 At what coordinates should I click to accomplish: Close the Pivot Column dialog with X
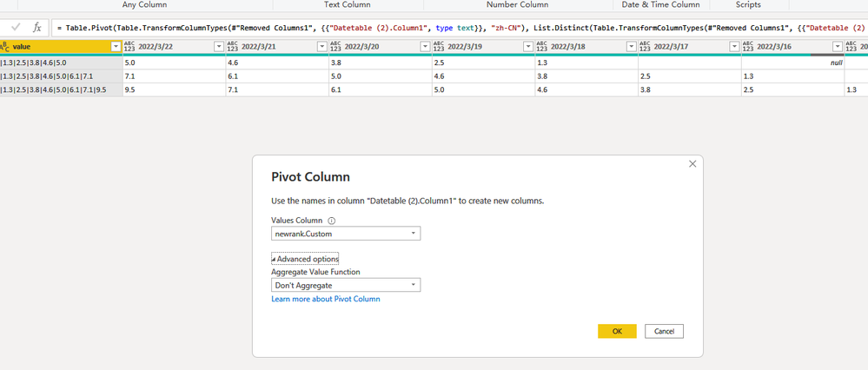pos(692,163)
